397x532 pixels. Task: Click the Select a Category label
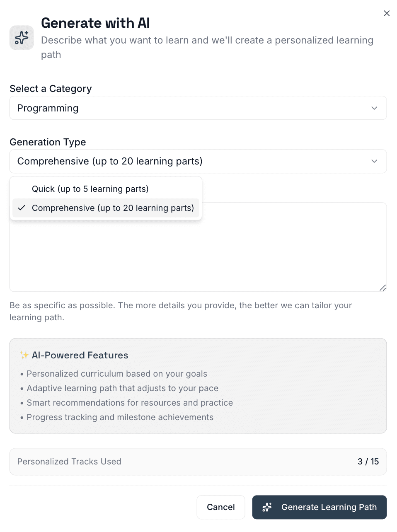point(50,88)
